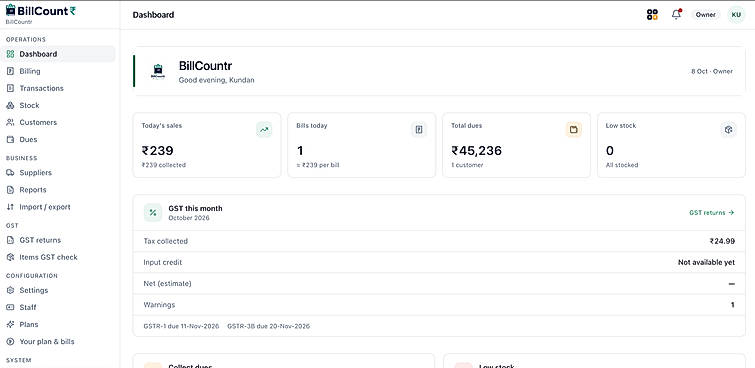
Task: Click 'Good evening, Kundan' greeting
Action: point(217,80)
